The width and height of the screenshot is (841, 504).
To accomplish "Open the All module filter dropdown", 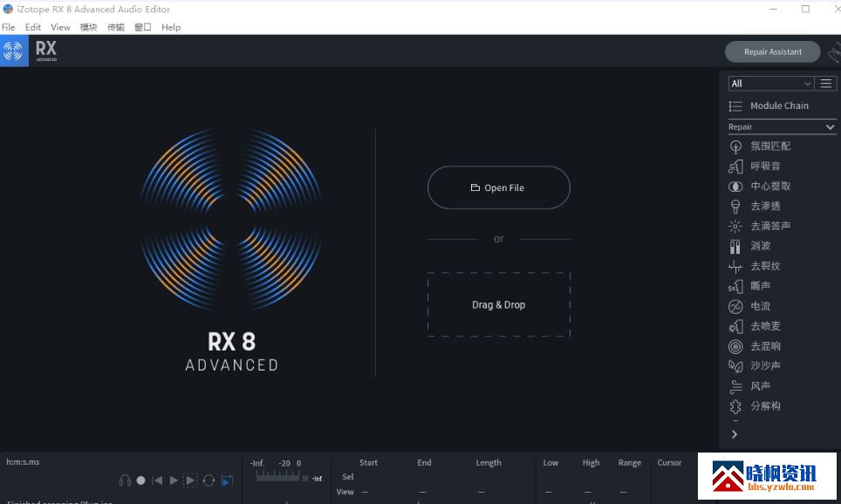I will (x=770, y=84).
